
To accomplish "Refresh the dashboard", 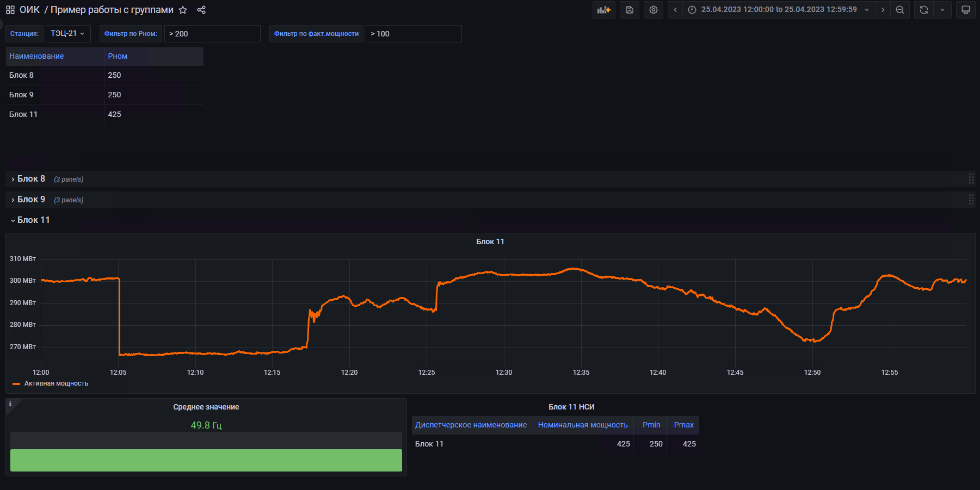I will [x=923, y=10].
